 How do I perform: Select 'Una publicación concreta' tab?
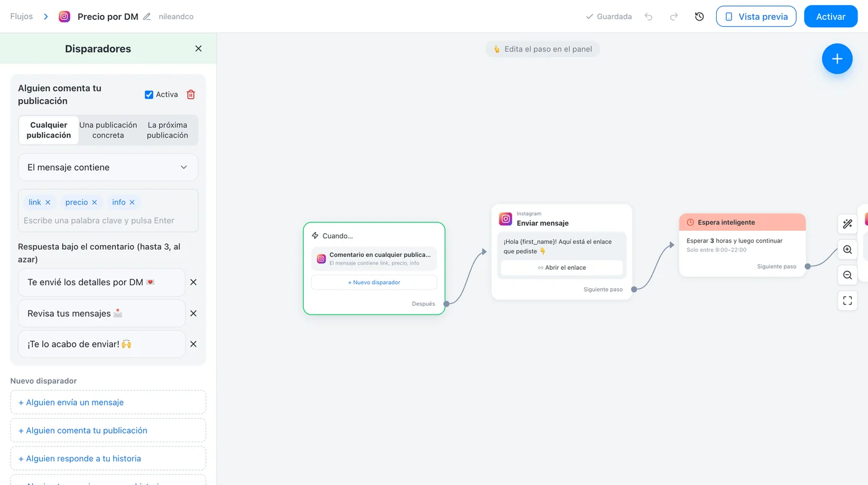108,130
